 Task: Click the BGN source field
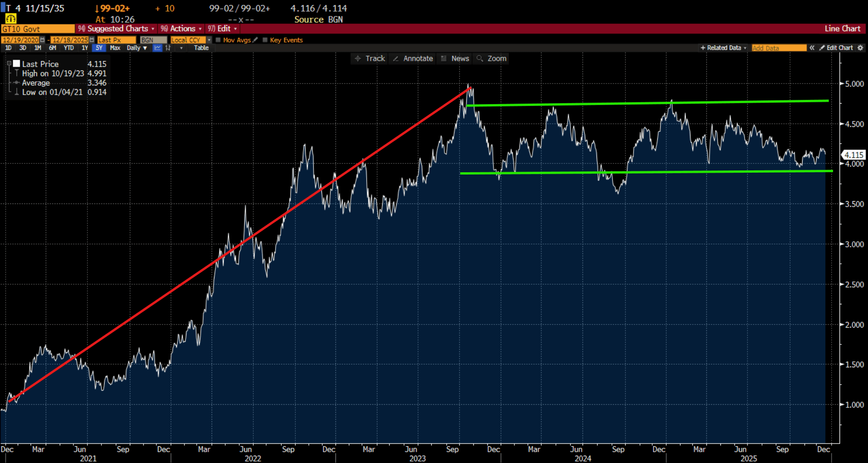pyautogui.click(x=153, y=40)
